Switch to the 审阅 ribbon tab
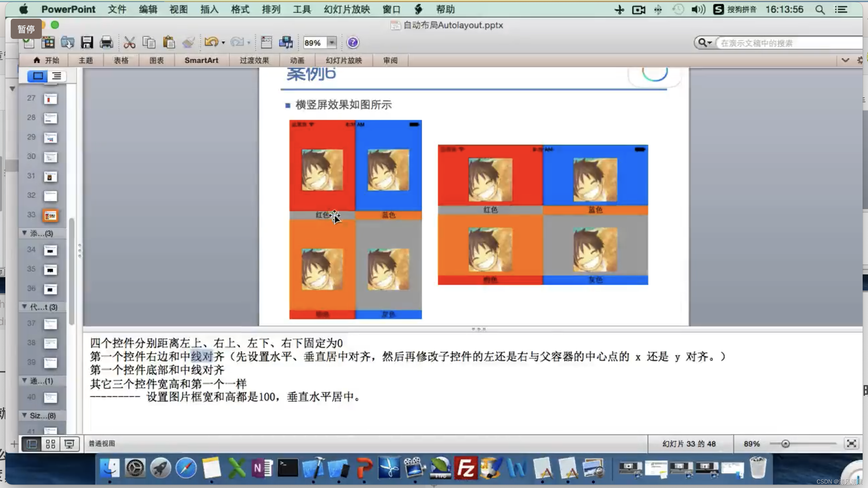Screen dimensions: 868x488 click(x=390, y=60)
